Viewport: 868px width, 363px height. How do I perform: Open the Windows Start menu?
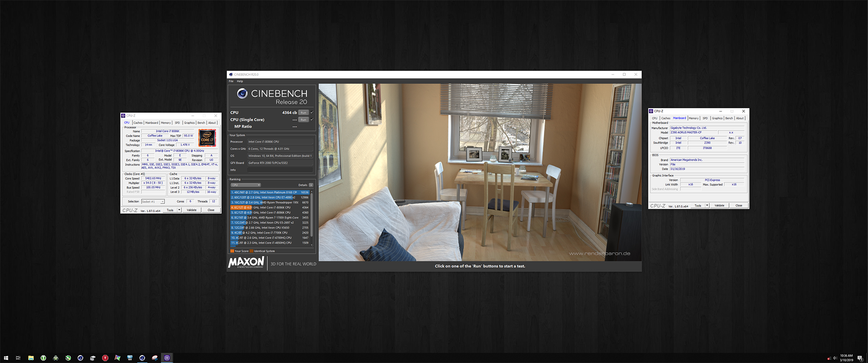click(6, 358)
